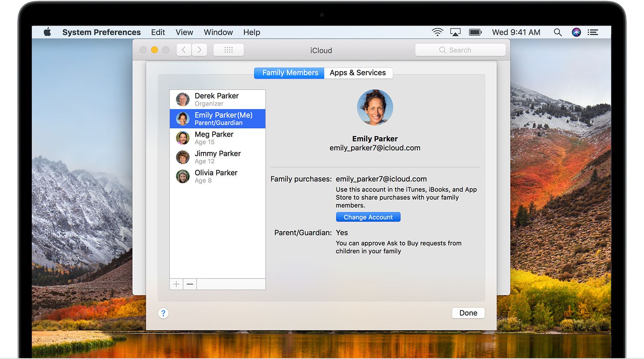Screen dimensions: 644x359
Task: Switch to the Family Members tab
Action: coord(289,73)
